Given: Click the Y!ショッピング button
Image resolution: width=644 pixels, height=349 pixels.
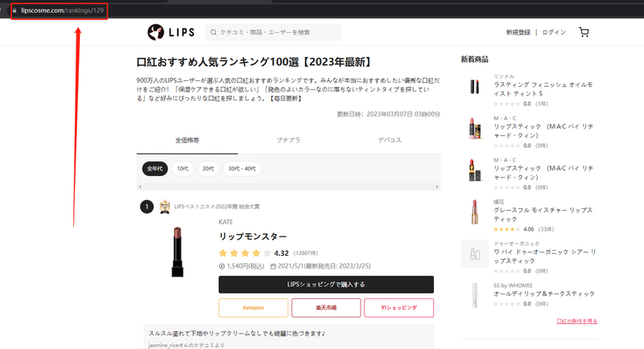Looking at the screenshot, I should (398, 307).
